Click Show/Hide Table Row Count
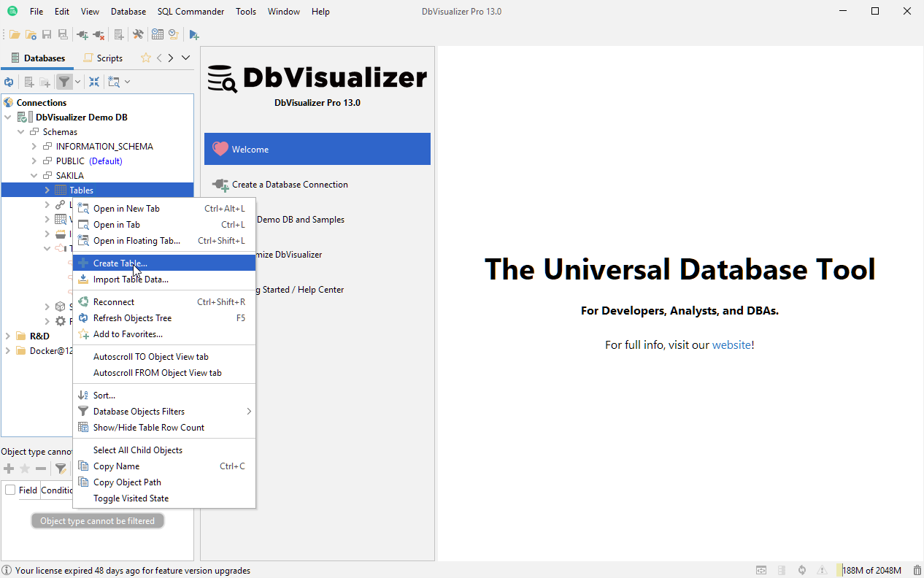The image size is (924, 578). coord(164,427)
